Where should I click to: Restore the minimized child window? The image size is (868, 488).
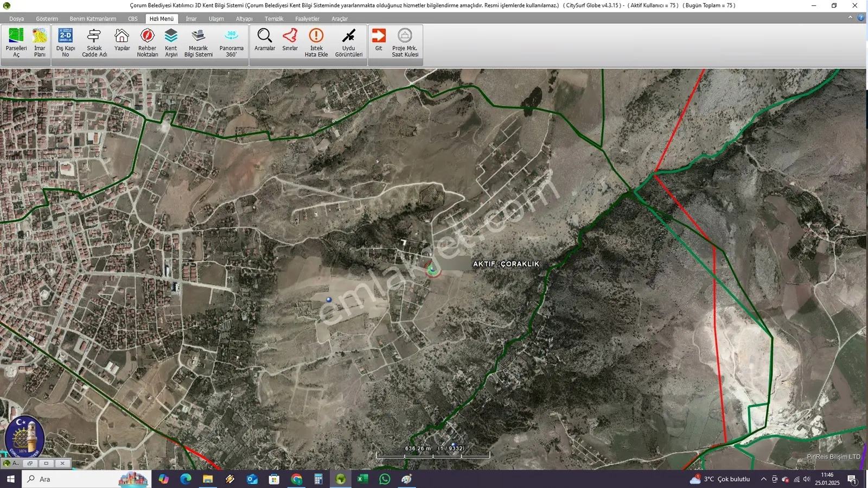[30, 463]
